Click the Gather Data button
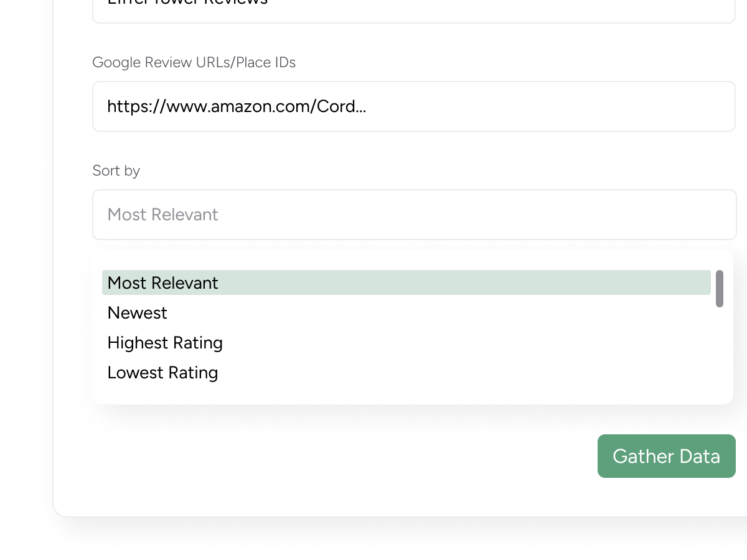Screen dimensions: 747x560 (666, 456)
